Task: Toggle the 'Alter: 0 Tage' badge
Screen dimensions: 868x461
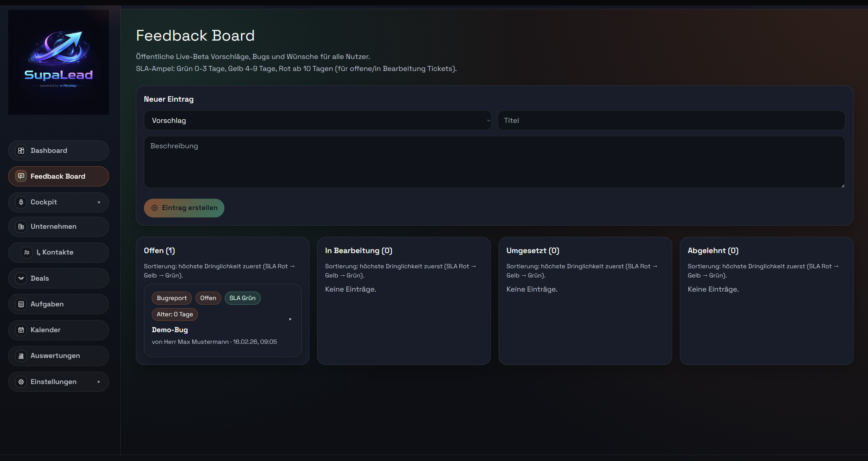Action: tap(174, 314)
